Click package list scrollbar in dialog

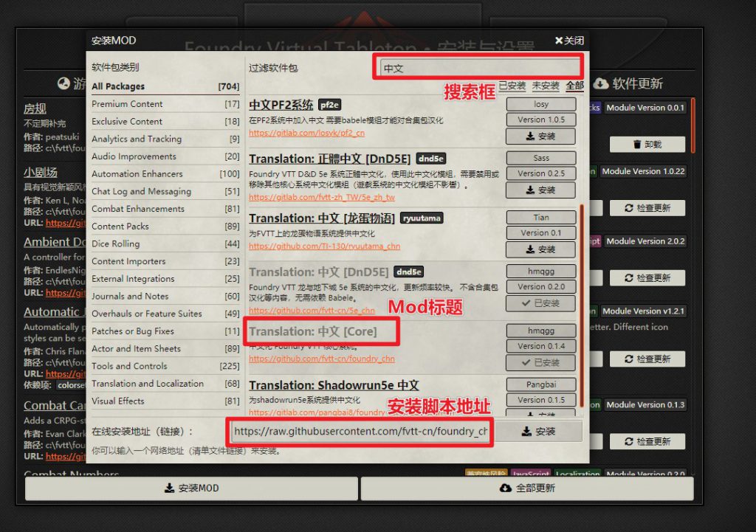point(582,306)
